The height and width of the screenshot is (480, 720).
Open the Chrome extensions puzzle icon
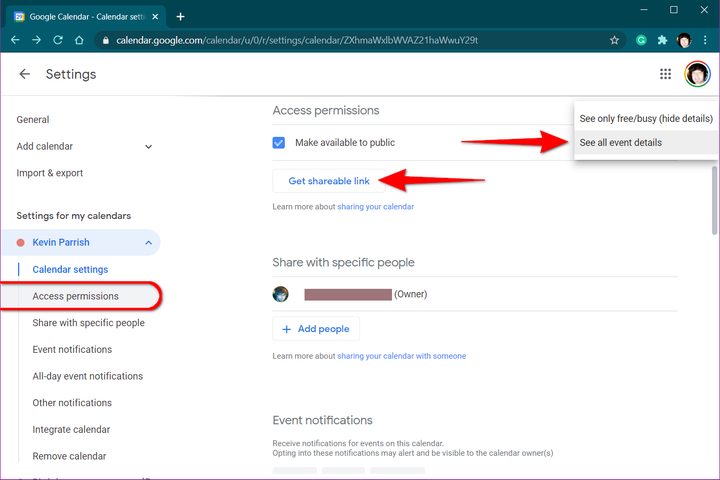[x=662, y=40]
